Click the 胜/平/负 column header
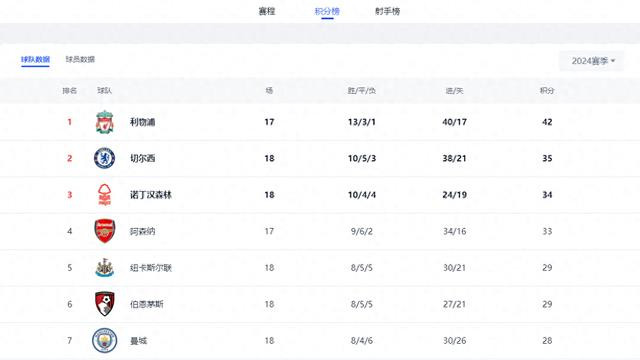Image resolution: width=640 pixels, height=360 pixels. (x=362, y=91)
